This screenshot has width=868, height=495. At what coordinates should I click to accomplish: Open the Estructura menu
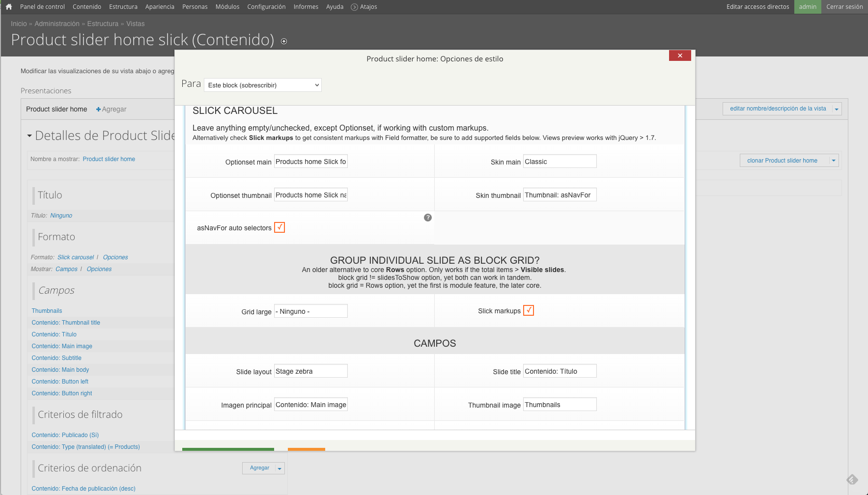(123, 6)
